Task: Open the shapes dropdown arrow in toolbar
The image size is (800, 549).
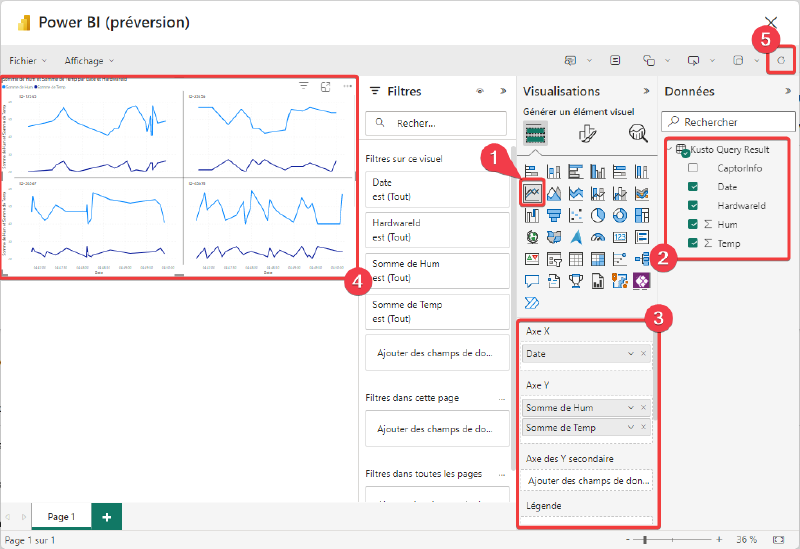Action: point(667,61)
